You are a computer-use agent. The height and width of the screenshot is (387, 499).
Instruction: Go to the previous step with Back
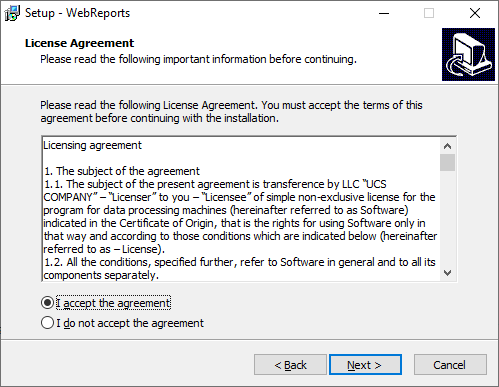point(290,365)
